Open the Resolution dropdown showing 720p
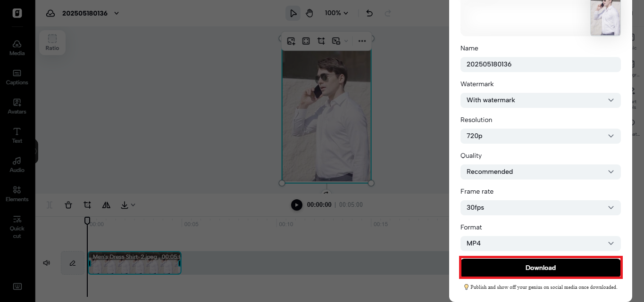Viewport: 644px width, 302px height. [540, 136]
